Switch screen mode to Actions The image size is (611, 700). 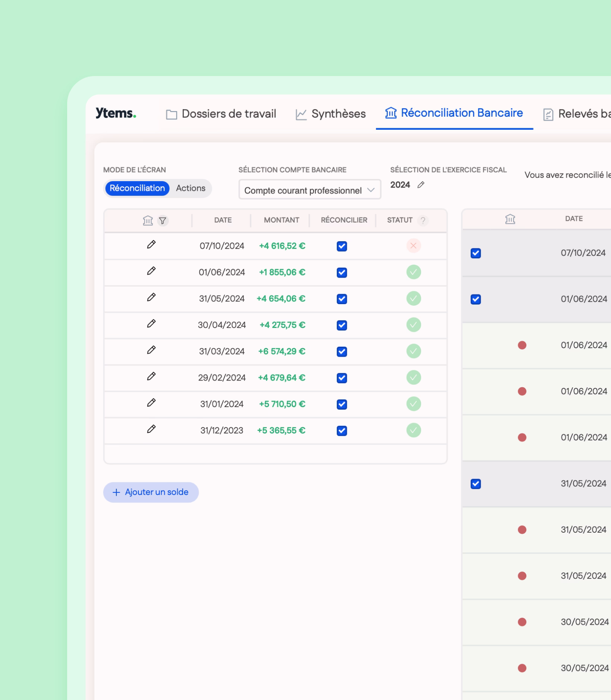191,188
